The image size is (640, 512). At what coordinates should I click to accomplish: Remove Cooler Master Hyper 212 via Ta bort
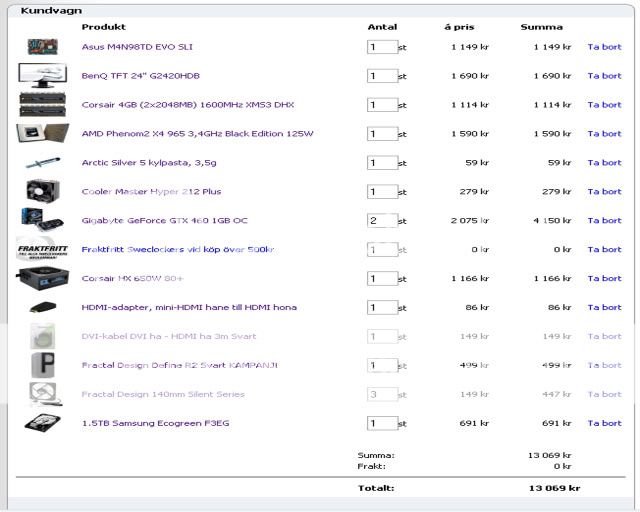point(604,192)
